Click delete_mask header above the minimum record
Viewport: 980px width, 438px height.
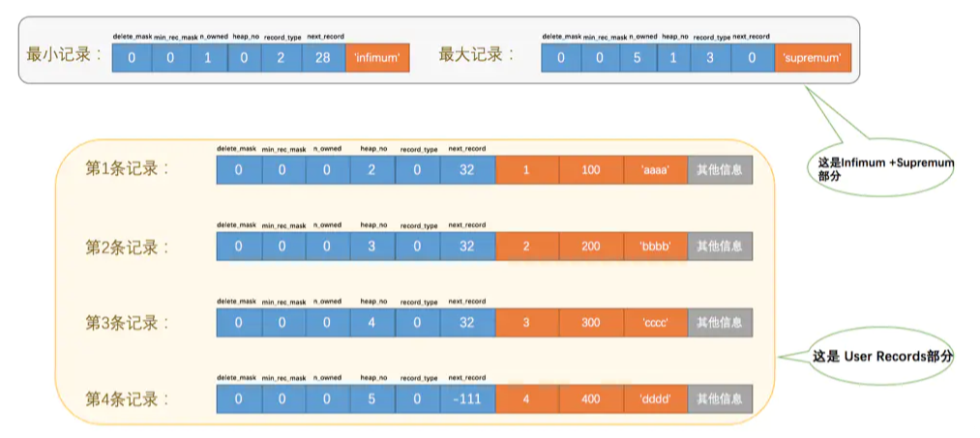click(132, 37)
